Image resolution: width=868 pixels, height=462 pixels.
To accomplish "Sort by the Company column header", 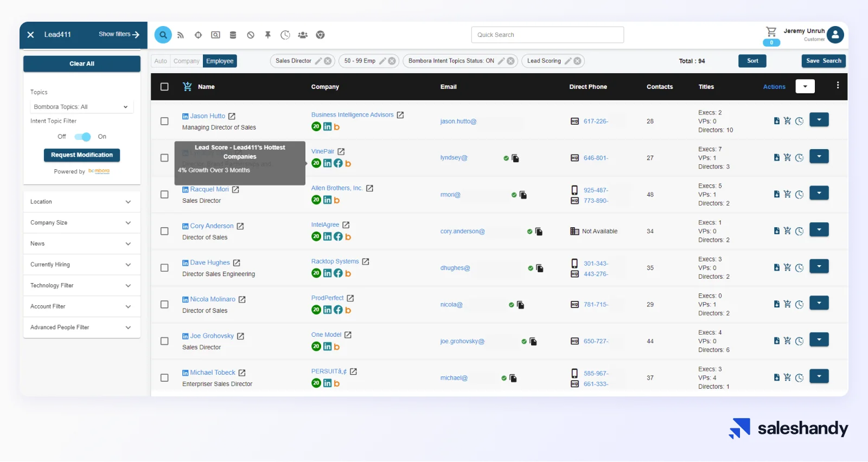I will (x=325, y=87).
